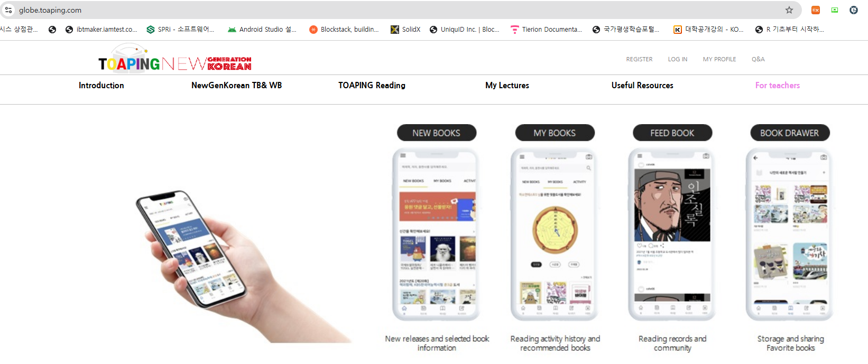Click the green extension icon in toolbar

coord(835,10)
